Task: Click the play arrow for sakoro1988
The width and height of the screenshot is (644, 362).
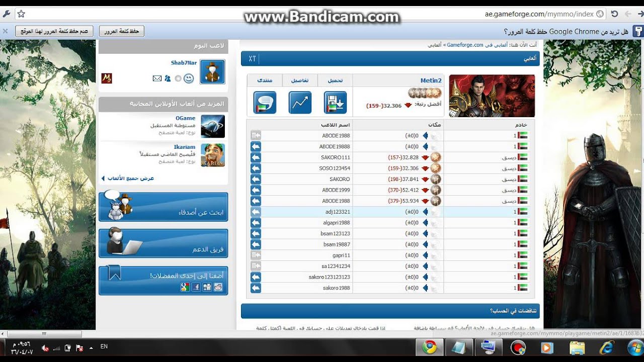Action: [256, 288]
